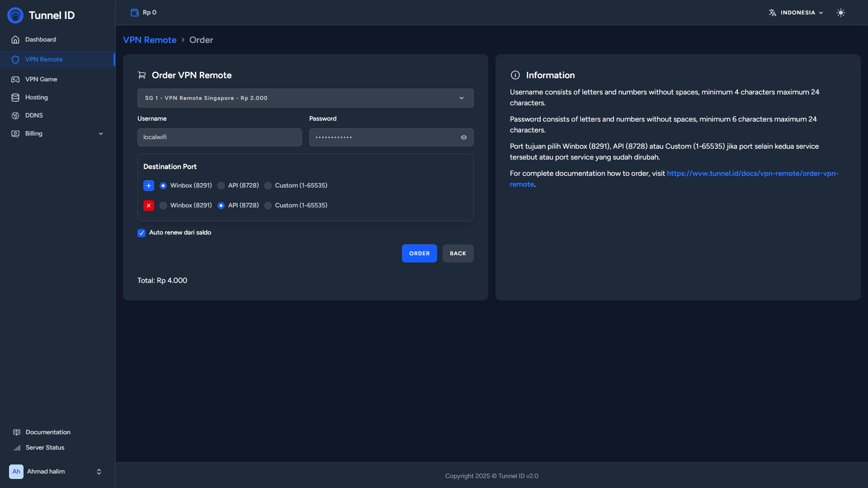Click the Ahmad halim avatar
Viewport: 868px width, 488px height.
pos(16,471)
